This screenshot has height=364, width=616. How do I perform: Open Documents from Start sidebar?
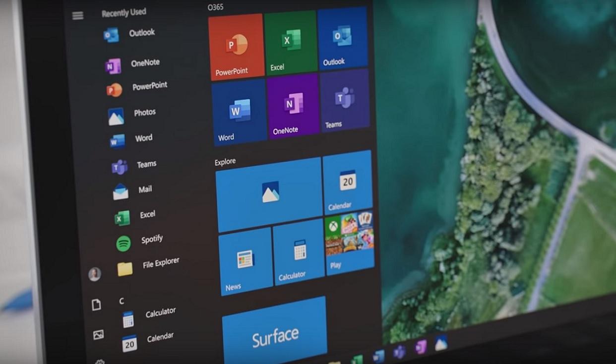(x=96, y=304)
